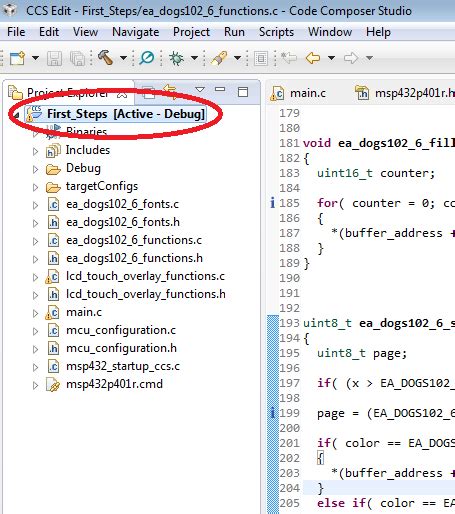Screen dimensions: 455x514
Task: Select mcu_configuration.c file
Action: tap(121, 330)
